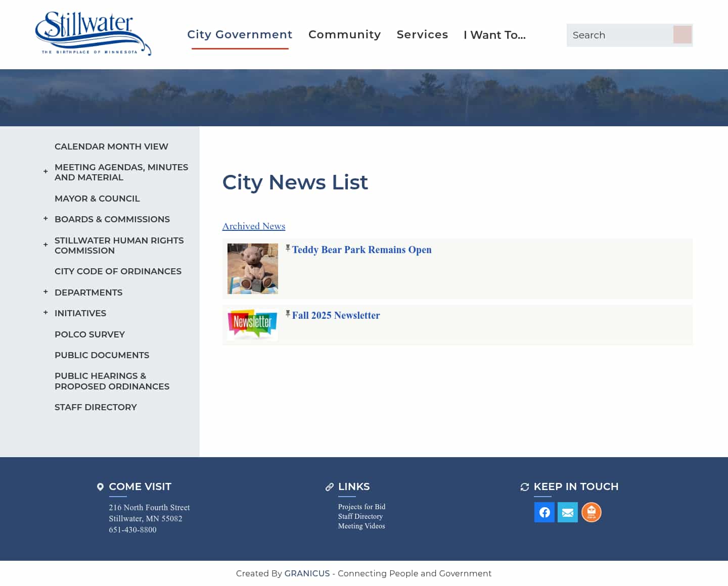The image size is (728, 586).
Task: Click the teddy bear news thumbnail
Action: [x=252, y=268]
